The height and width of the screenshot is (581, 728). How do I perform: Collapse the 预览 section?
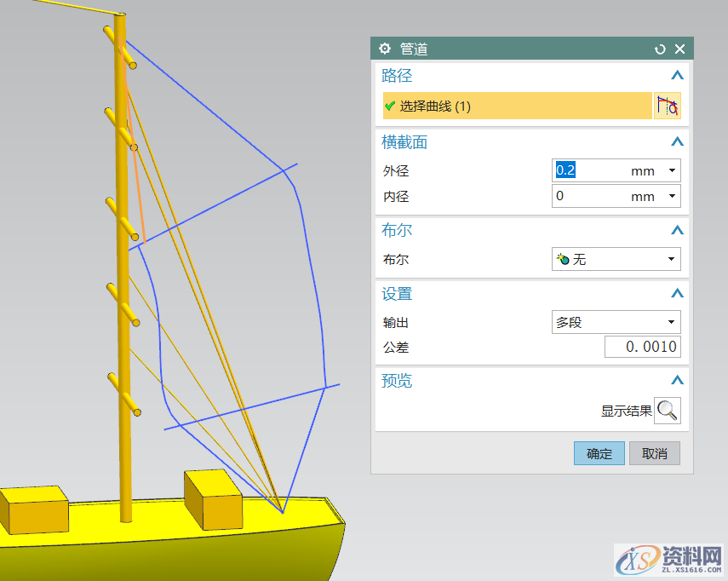tap(677, 380)
